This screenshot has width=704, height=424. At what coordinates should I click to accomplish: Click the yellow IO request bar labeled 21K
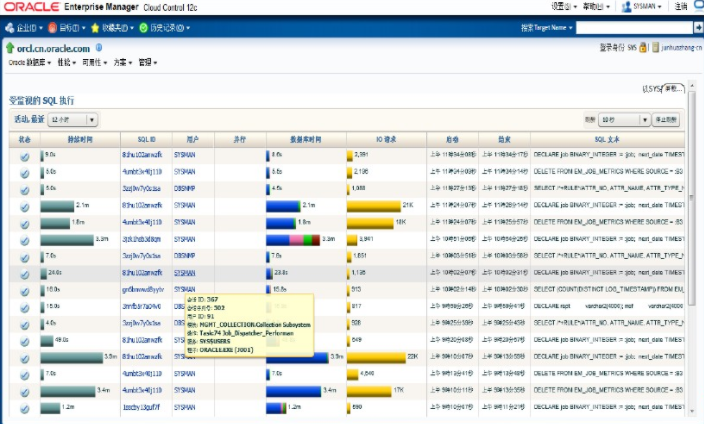[x=374, y=206]
